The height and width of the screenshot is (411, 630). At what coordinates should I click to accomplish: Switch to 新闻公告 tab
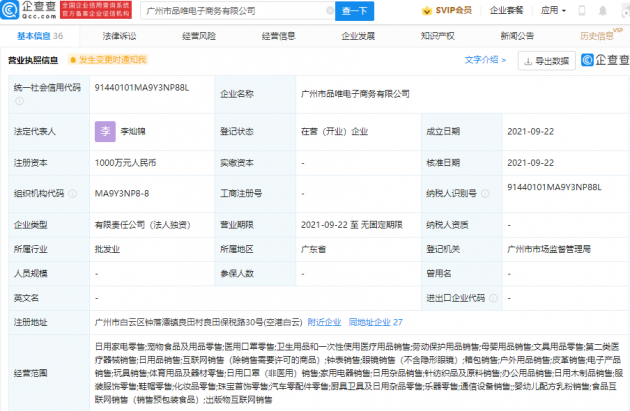pos(517,36)
